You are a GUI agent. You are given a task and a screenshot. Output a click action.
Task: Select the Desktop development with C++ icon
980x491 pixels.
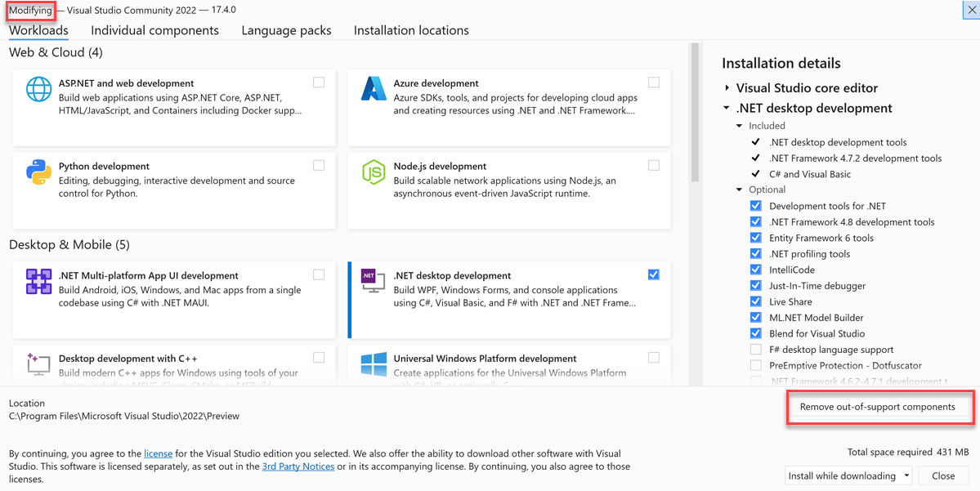point(38,364)
